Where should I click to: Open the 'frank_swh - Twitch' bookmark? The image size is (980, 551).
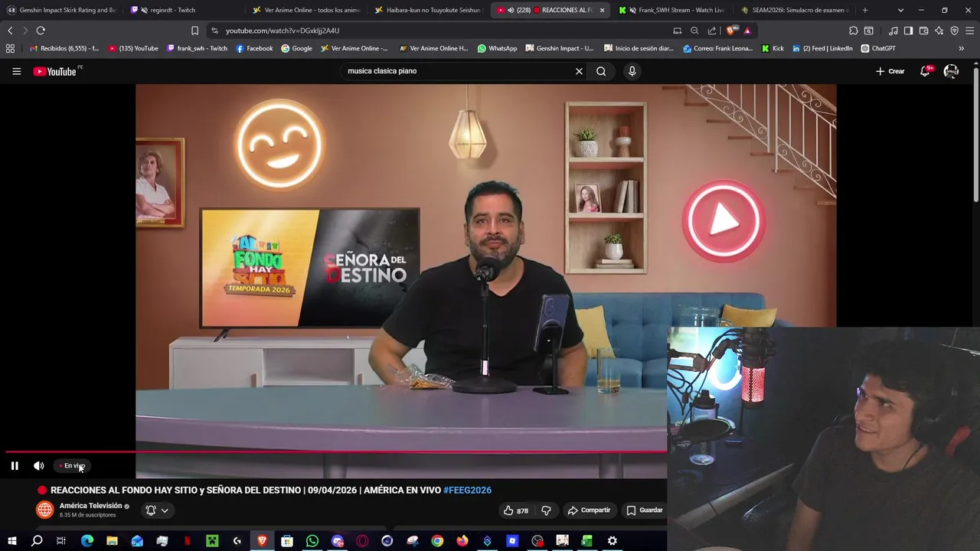[197, 48]
